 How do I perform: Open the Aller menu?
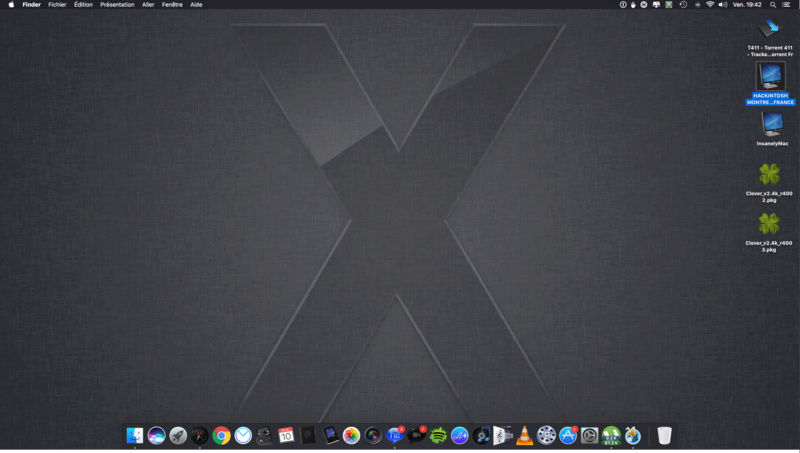148,5
